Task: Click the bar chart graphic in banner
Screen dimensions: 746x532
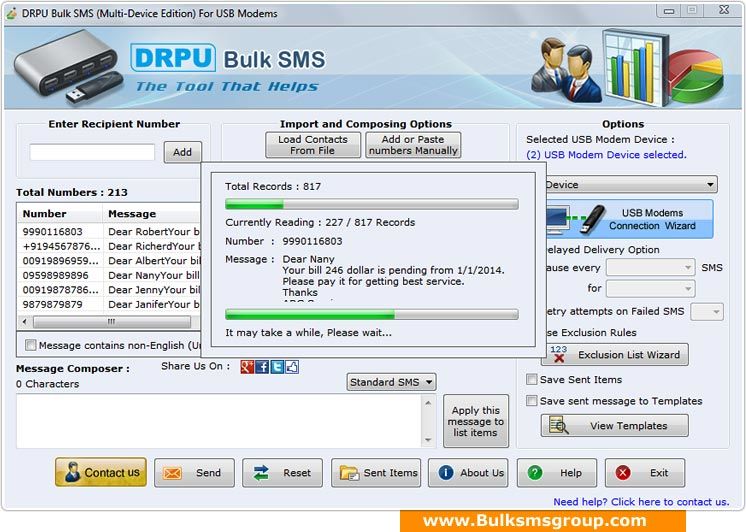Action: click(634, 68)
